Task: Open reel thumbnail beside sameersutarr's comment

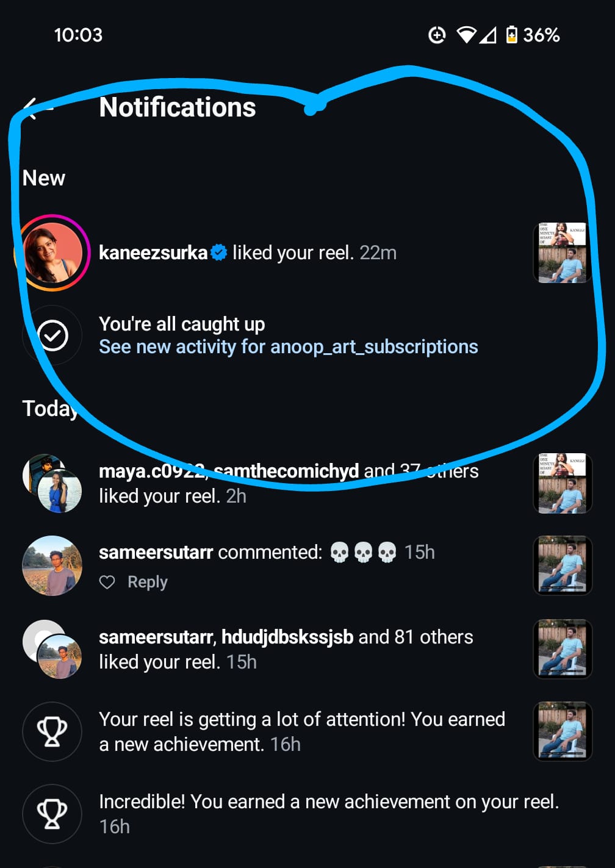Action: 562,565
